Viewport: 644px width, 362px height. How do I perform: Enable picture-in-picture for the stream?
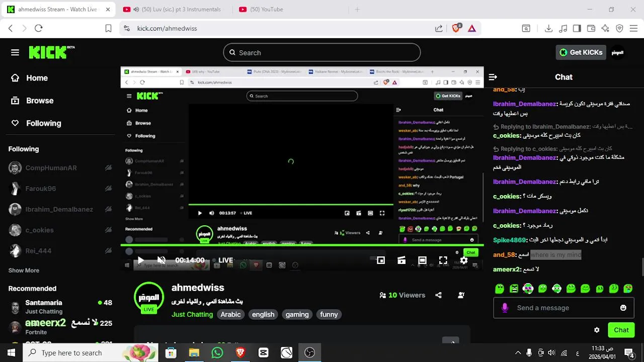click(x=381, y=260)
